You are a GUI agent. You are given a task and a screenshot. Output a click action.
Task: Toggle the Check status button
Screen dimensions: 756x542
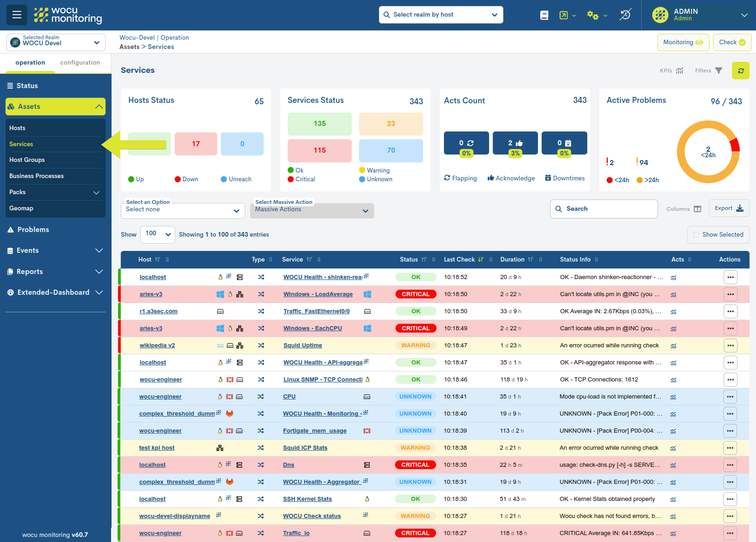[x=732, y=42]
